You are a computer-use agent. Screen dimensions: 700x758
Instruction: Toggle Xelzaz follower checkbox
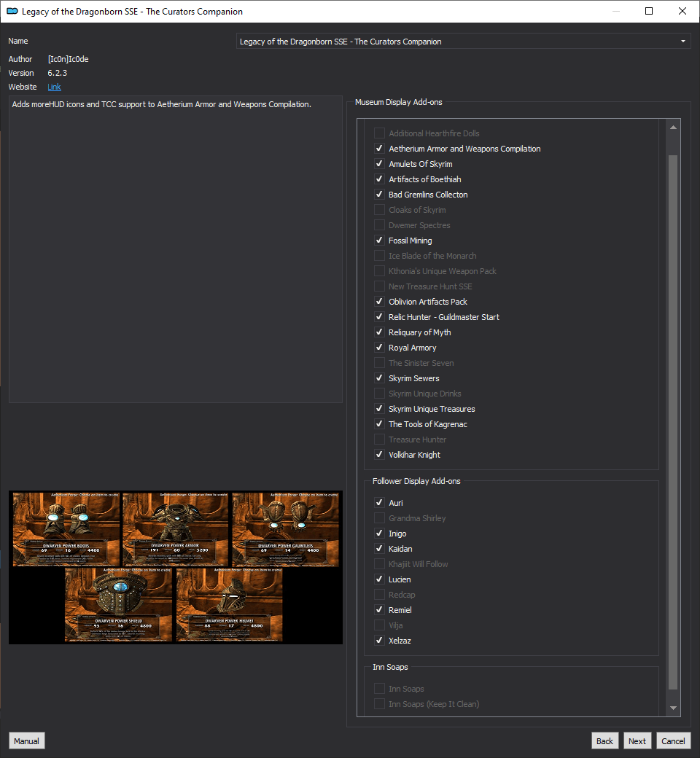[380, 641]
